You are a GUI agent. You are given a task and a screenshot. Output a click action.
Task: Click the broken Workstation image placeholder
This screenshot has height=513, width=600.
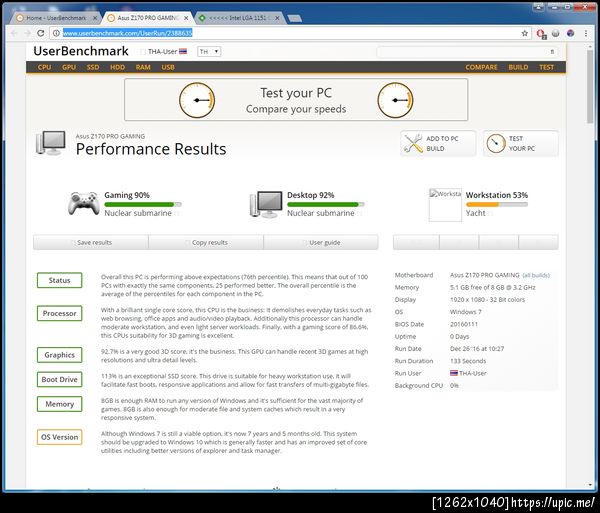click(x=445, y=205)
